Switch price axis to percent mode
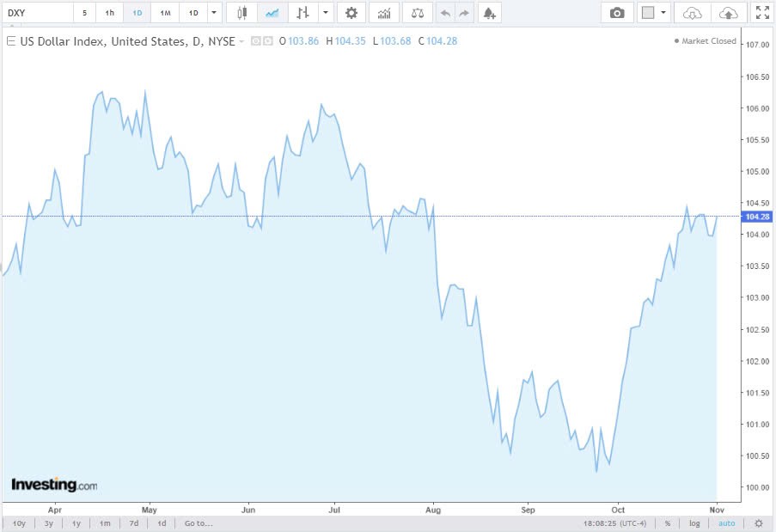Viewport: 776px width, 532px height. (x=667, y=523)
